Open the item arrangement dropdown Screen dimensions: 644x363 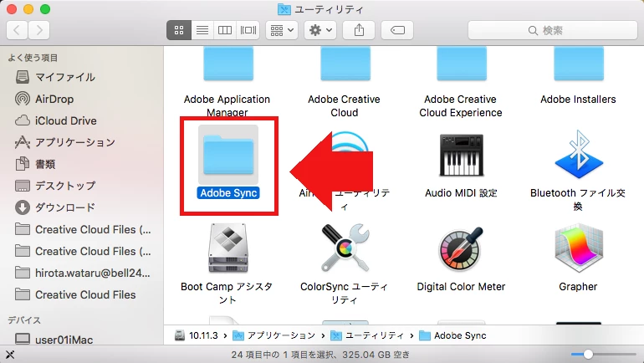click(x=282, y=30)
